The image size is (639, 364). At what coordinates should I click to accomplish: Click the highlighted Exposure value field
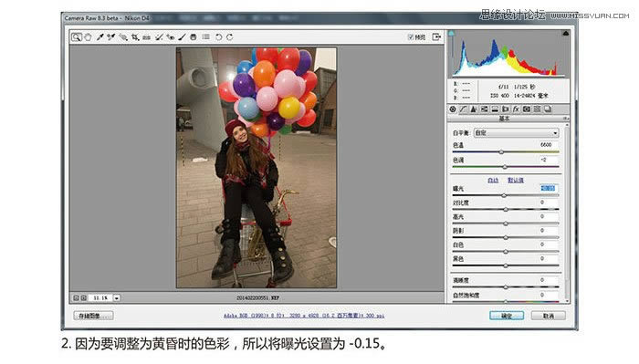pyautogui.click(x=548, y=188)
